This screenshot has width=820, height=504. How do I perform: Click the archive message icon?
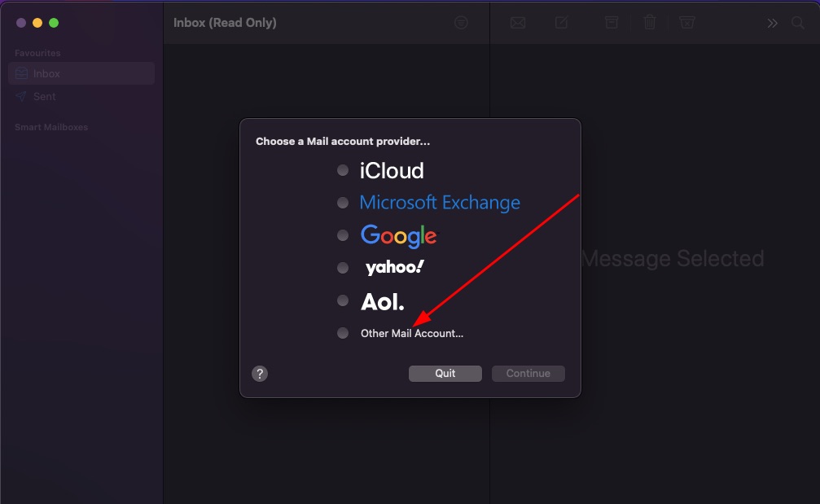click(612, 23)
